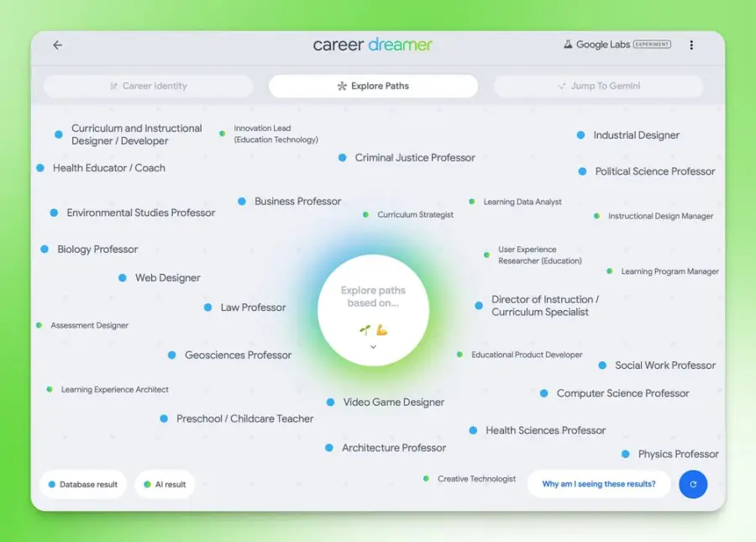Select Web Designer
Viewport: 756px width, 542px height.
pos(160,278)
